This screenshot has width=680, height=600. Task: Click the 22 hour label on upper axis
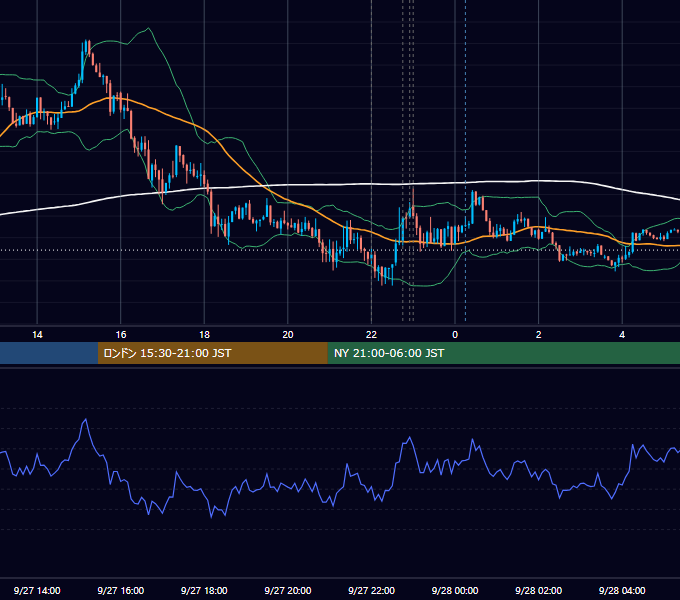371,335
